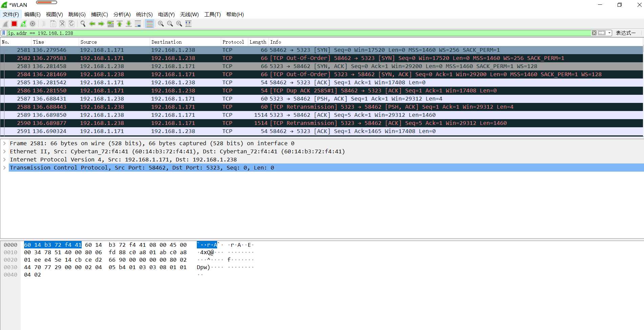644x330 pixels.
Task: Expand the Frame 2581 tree node
Action: point(4,143)
